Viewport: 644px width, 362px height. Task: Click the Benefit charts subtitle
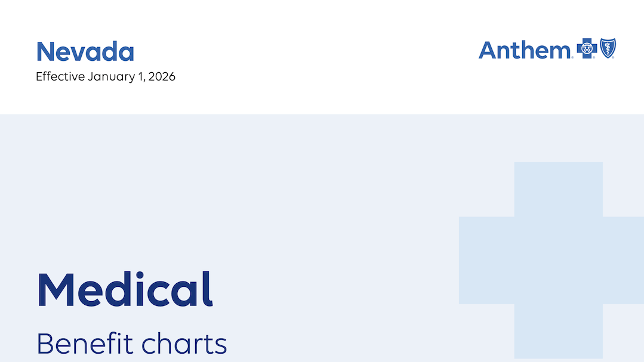[x=132, y=344]
